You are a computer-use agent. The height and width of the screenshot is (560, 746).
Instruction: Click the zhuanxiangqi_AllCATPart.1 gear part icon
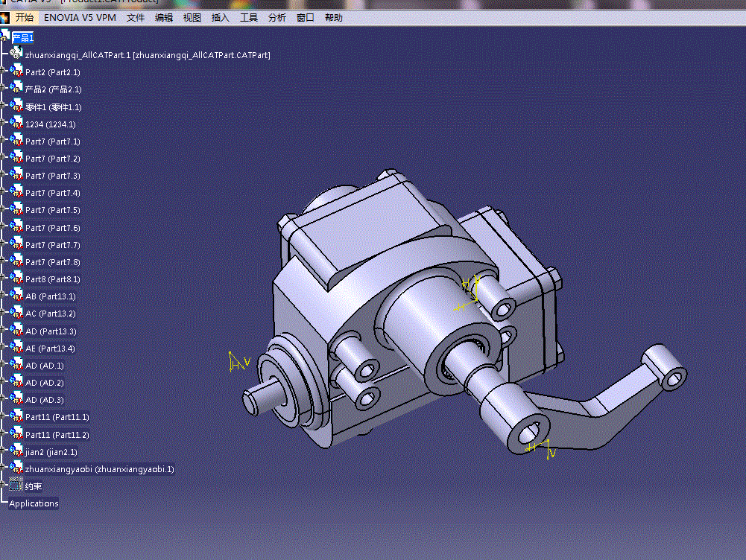tap(16, 54)
